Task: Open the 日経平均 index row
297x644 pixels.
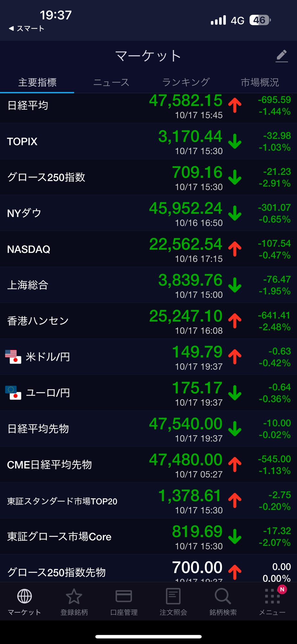Action: pos(148,106)
